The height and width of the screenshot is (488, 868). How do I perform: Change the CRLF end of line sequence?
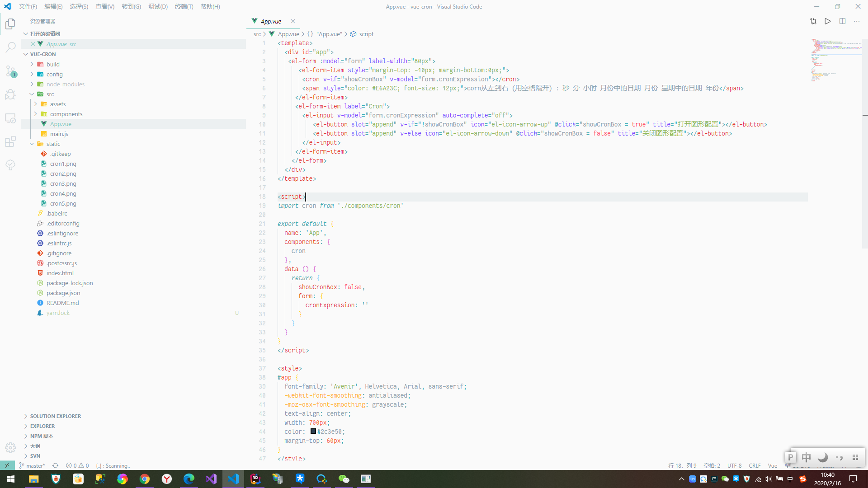(755, 465)
